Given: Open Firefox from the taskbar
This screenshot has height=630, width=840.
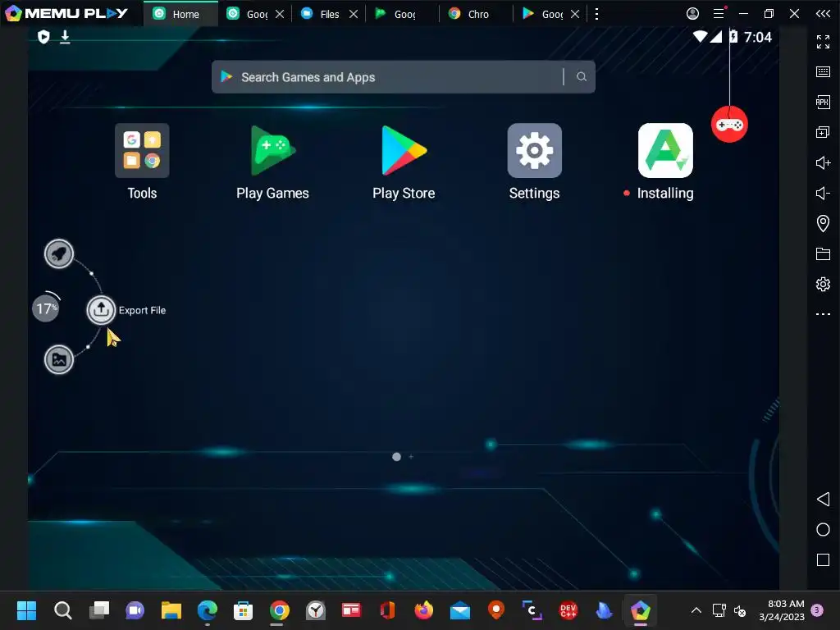Looking at the screenshot, I should click(424, 610).
